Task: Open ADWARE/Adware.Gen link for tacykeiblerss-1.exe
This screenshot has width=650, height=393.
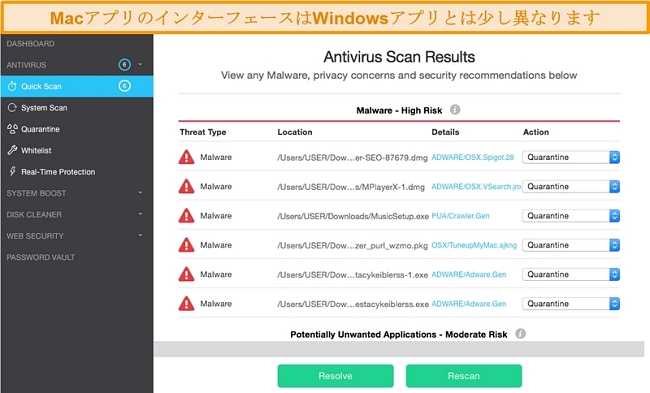Action: (469, 274)
